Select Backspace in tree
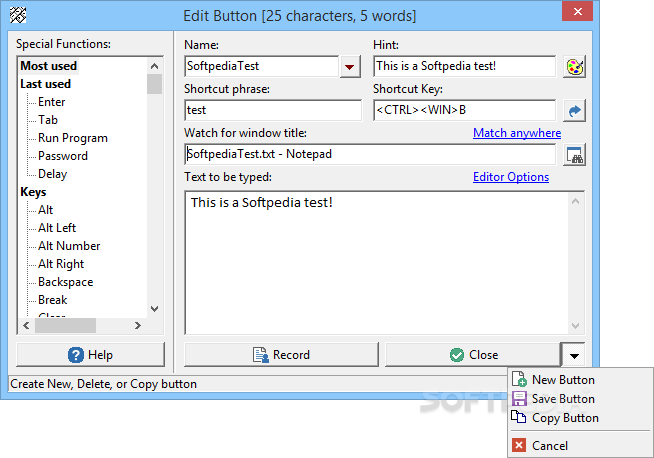Image resolution: width=654 pixels, height=458 pixels. [65, 282]
